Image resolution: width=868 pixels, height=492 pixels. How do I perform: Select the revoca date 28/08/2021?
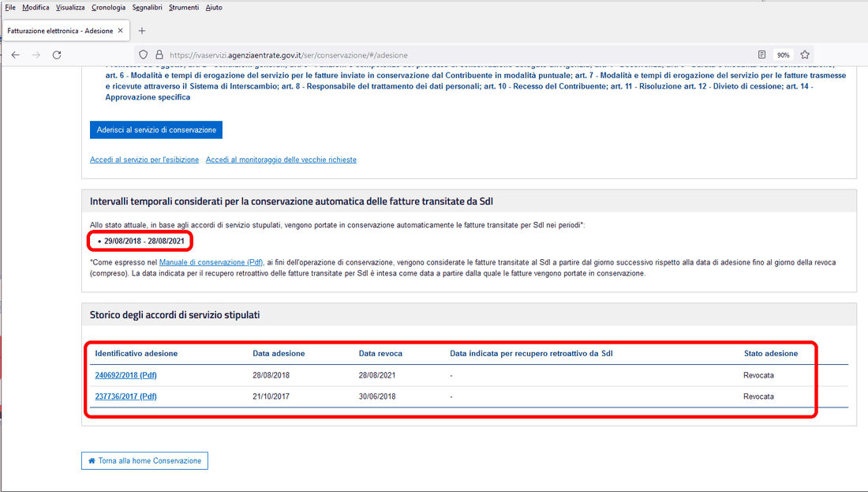tap(377, 375)
